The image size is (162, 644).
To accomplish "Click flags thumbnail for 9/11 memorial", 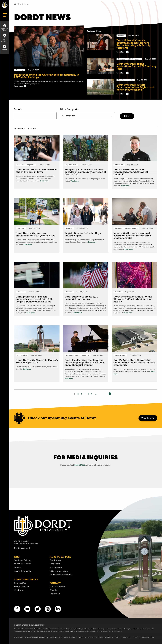I will [86, 275].
